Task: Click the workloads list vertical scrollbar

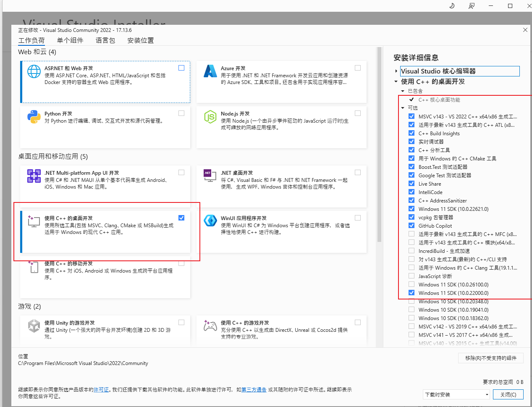Action: click(379, 145)
